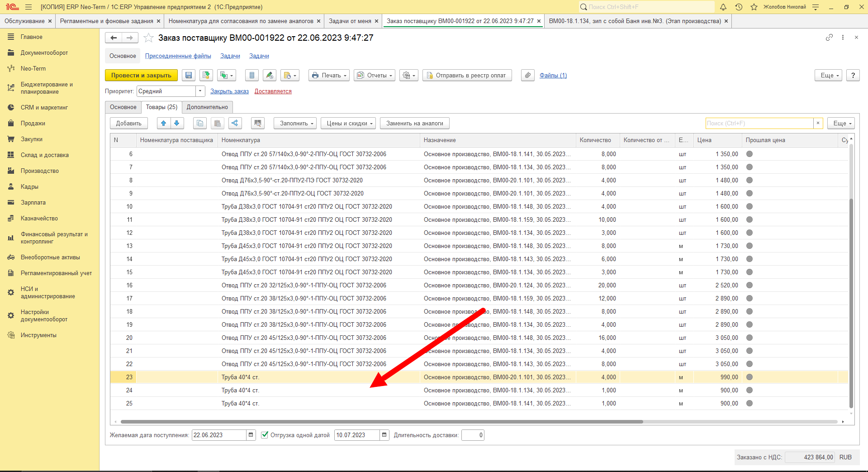Open the Отчеты dropdown
Image resolution: width=868 pixels, height=472 pixels.
coord(375,75)
